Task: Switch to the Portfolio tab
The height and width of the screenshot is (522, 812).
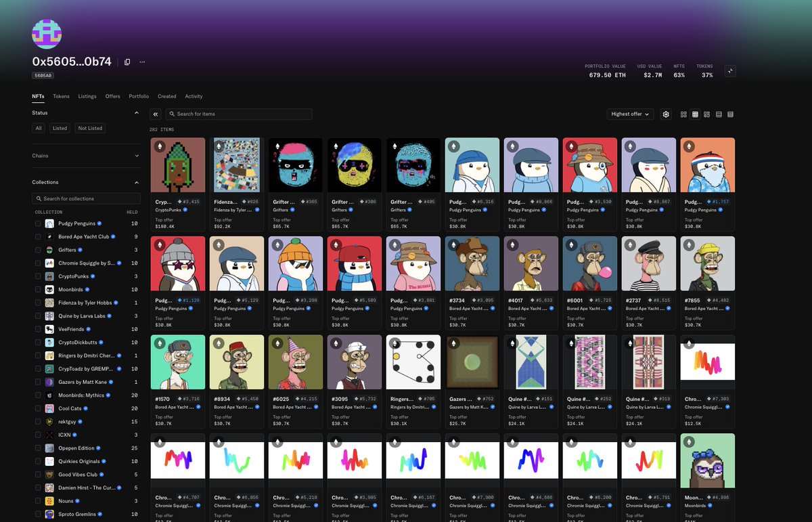Action: [139, 96]
